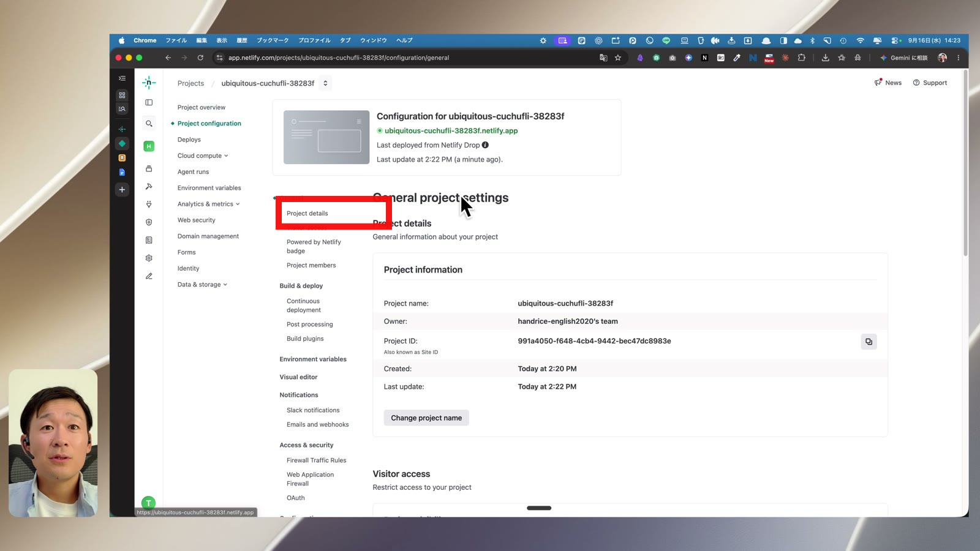
Task: Open the ブックマーク menu
Action: click(x=273, y=40)
